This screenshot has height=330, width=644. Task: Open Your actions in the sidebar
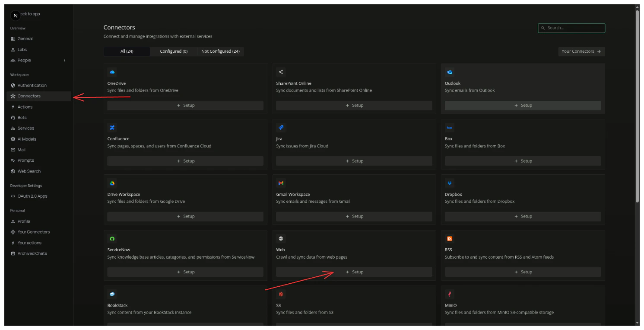[39, 243]
